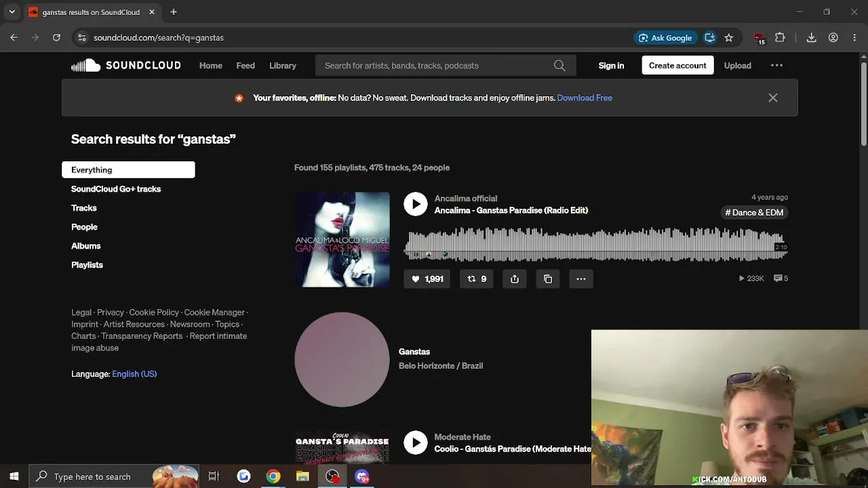Filter results by SoundCloud Go+ tracks
The height and width of the screenshot is (488, 868).
pos(116,189)
